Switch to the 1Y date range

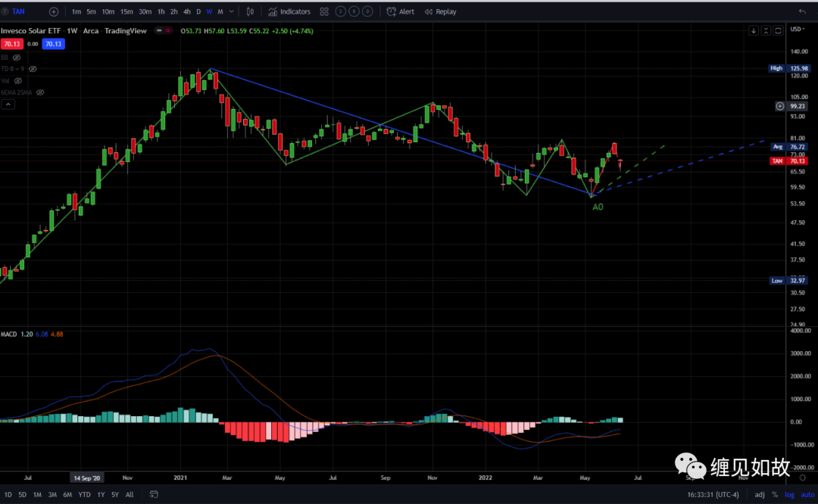[x=101, y=495]
